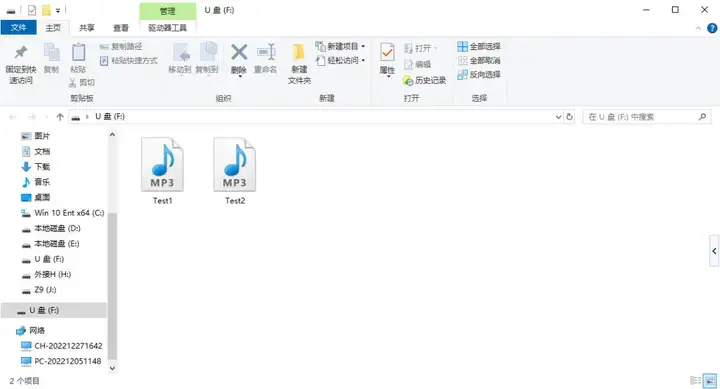Click Select none (全部取消)
This screenshot has height=389, width=720.
[x=479, y=61]
